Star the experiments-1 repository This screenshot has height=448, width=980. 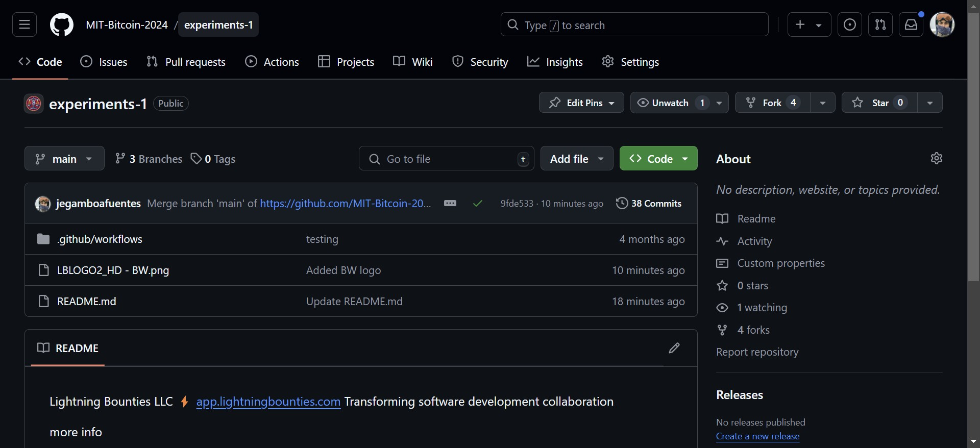(x=879, y=103)
